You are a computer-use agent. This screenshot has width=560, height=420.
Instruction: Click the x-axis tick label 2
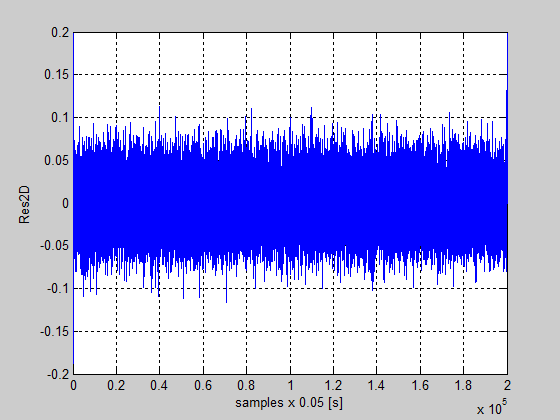(507, 385)
